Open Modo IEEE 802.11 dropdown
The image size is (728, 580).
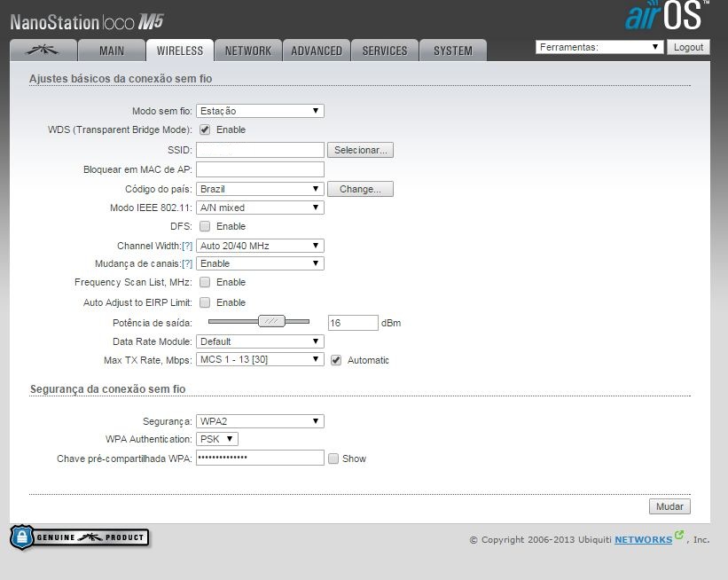pos(260,208)
